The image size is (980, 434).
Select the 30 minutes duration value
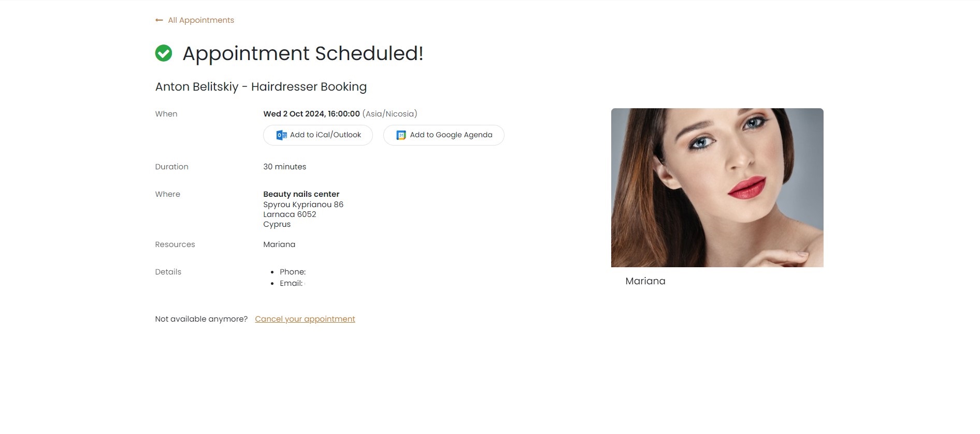(x=284, y=167)
